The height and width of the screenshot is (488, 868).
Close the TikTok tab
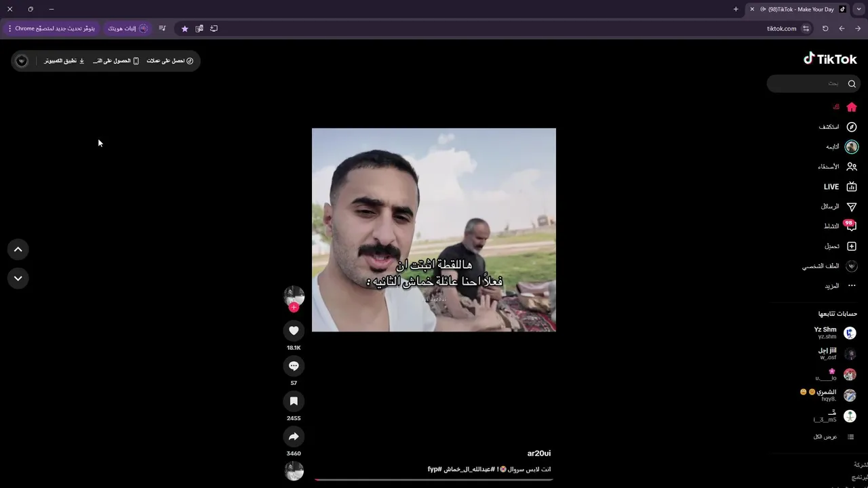tap(752, 9)
